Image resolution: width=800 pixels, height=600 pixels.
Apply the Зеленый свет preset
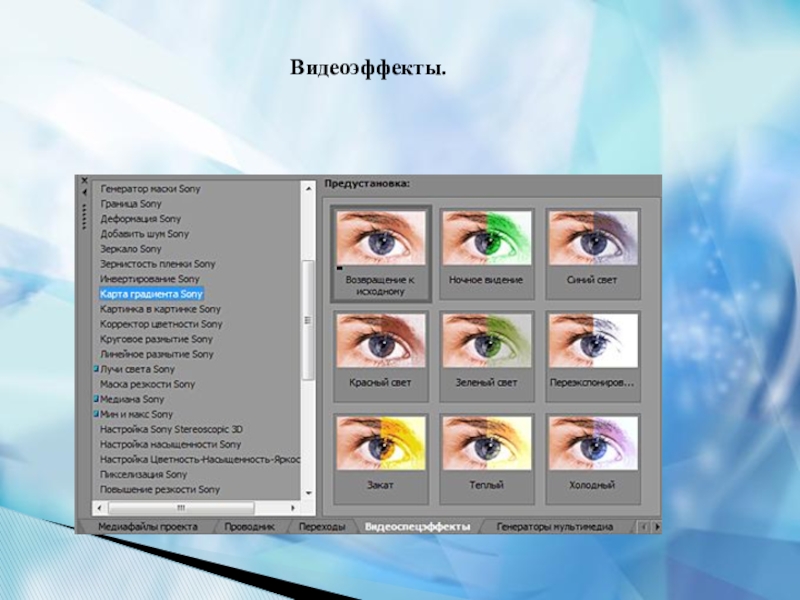click(485, 342)
